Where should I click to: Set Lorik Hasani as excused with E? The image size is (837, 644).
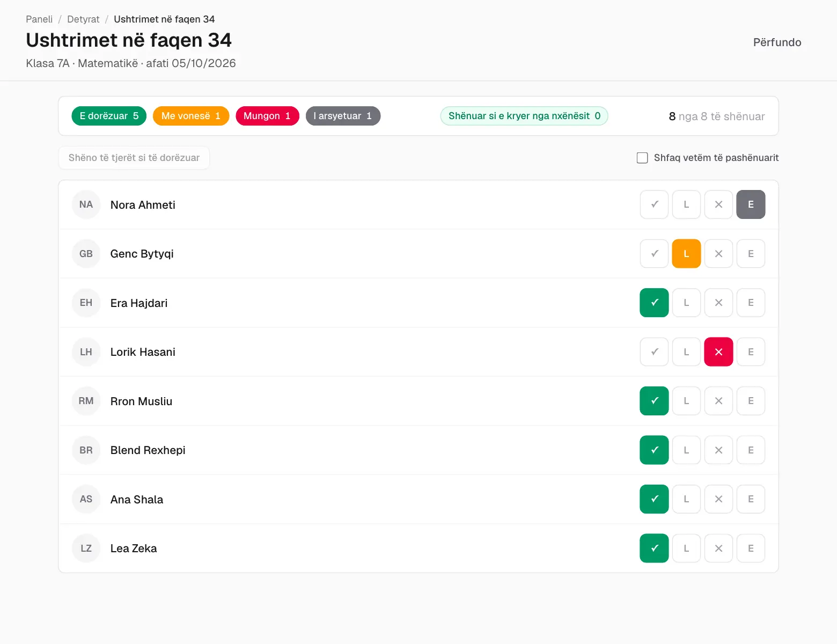pos(751,352)
